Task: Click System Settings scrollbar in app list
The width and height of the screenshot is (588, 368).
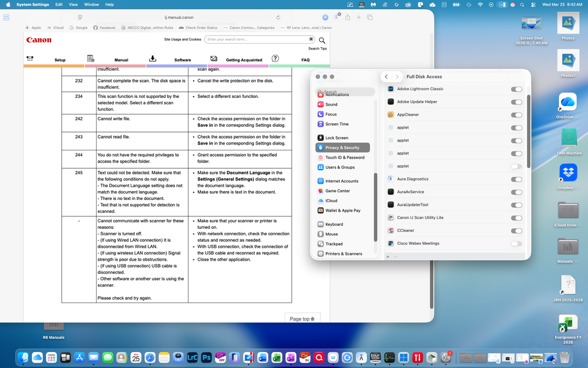Action: (x=528, y=132)
